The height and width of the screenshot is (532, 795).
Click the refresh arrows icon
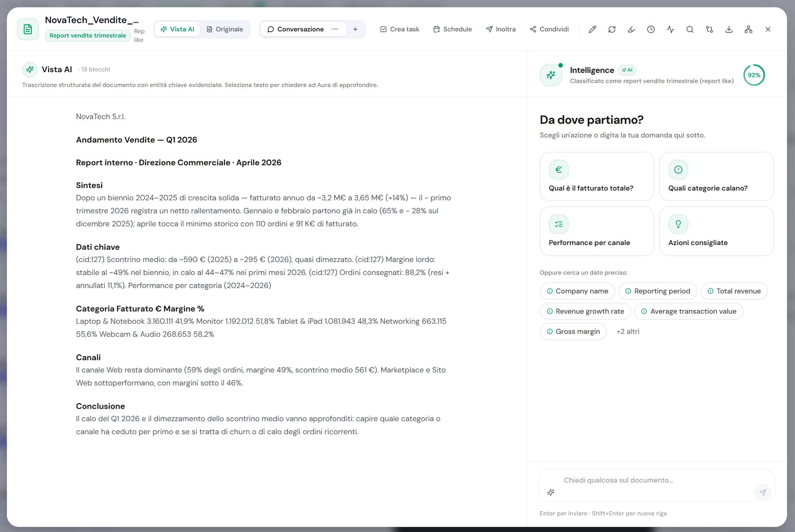point(612,29)
